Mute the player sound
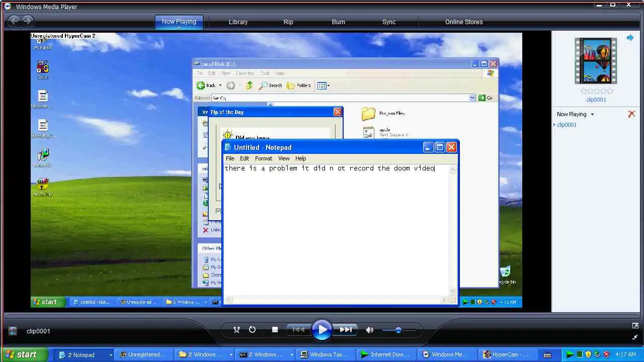 click(x=370, y=330)
